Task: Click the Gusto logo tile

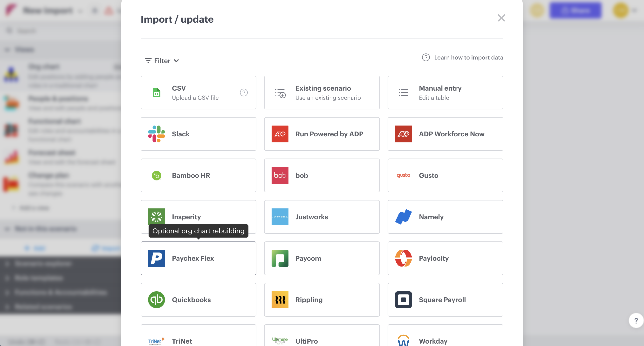Action: 403,175
